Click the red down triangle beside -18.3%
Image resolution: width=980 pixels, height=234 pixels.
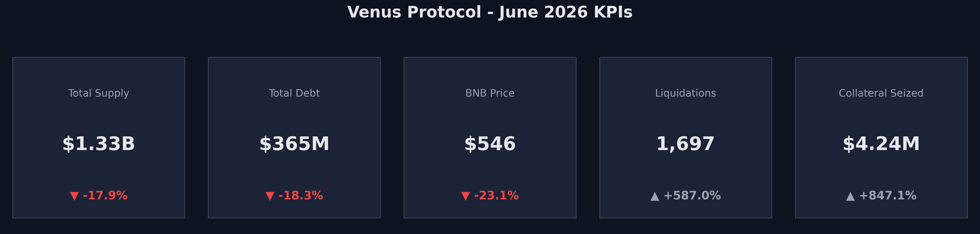point(270,196)
